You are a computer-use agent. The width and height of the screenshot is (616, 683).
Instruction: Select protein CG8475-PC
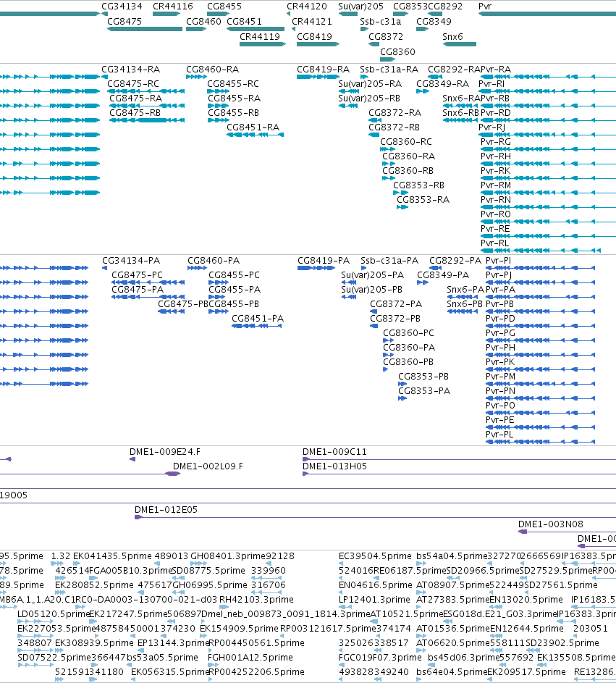click(x=137, y=275)
